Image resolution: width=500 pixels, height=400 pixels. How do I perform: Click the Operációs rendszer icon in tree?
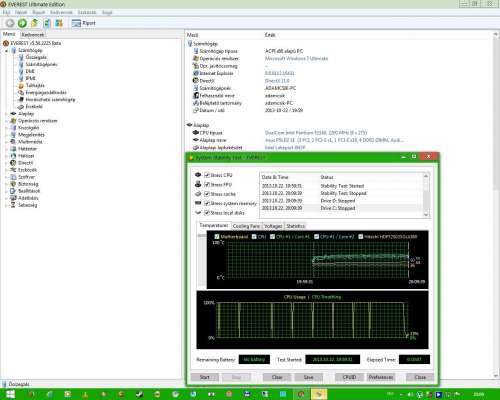click(13, 121)
